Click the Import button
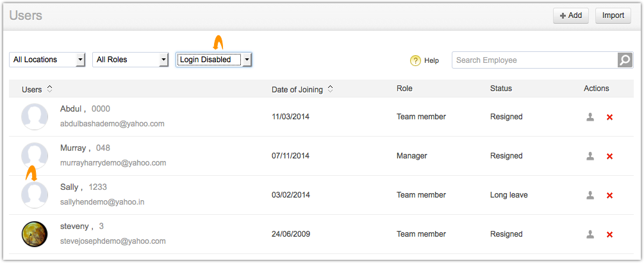The width and height of the screenshot is (644, 263). [613, 15]
